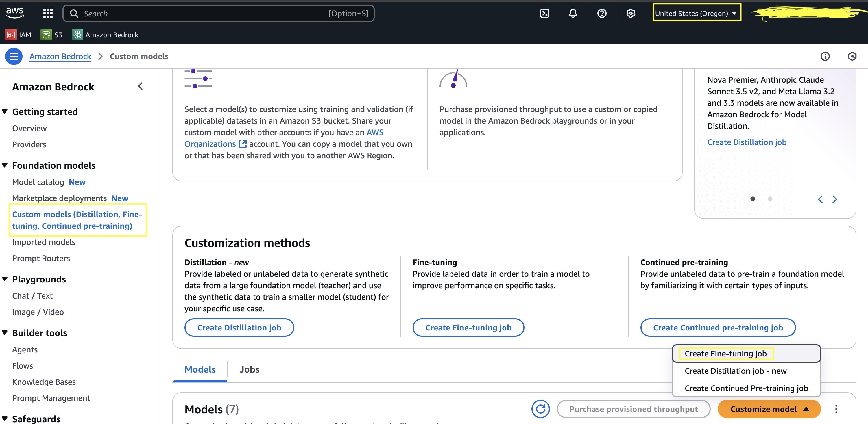The image size is (868, 424).
Task: Open Create Distillation job announcement link
Action: click(x=747, y=142)
